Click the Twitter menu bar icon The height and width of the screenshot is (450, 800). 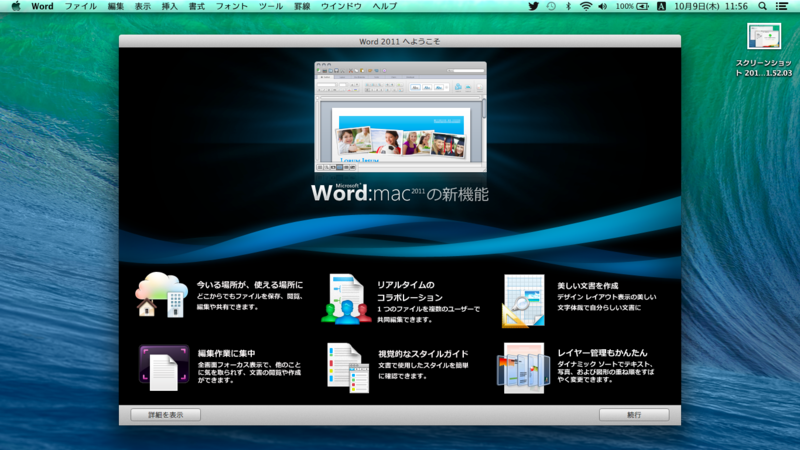(x=533, y=6)
